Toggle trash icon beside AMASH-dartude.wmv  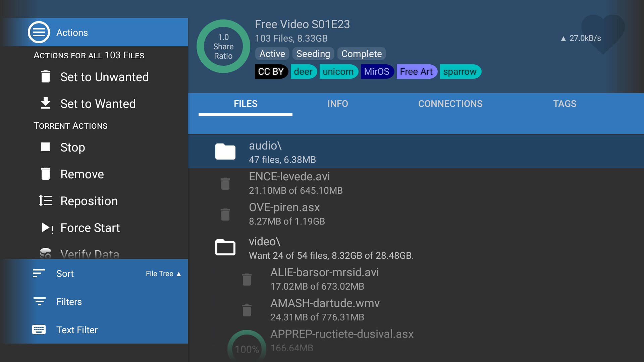click(x=247, y=310)
